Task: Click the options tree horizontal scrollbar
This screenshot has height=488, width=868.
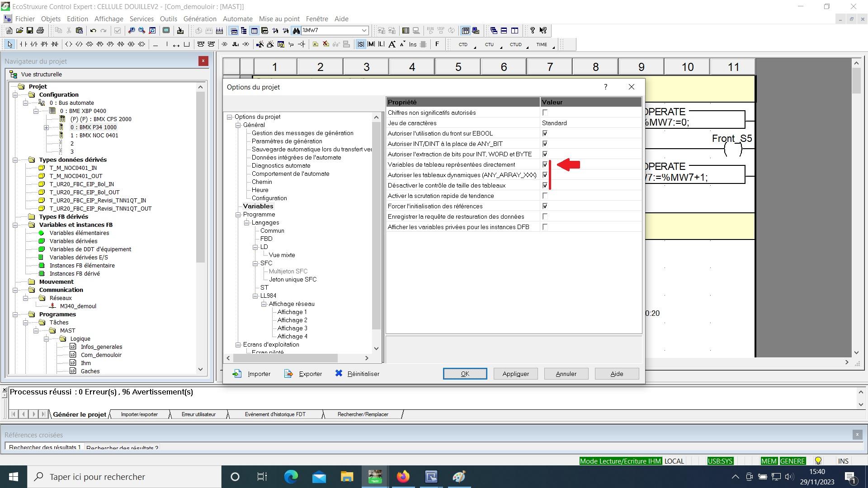Action: (285, 358)
